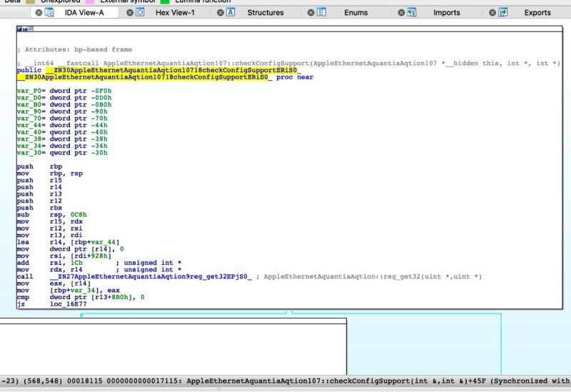Screen dimensions: 571x392
Task: Click the Imports tab icon
Action: tap(413, 13)
